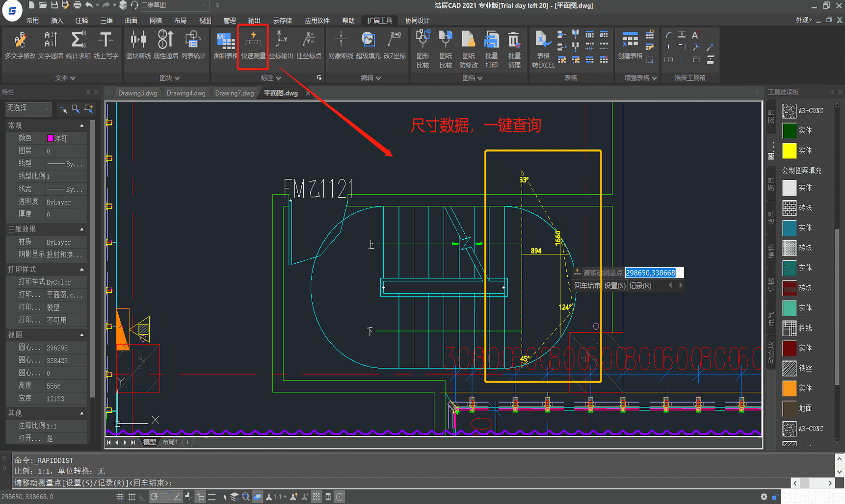Open the workspace dropdown 二维草图

point(174,5)
